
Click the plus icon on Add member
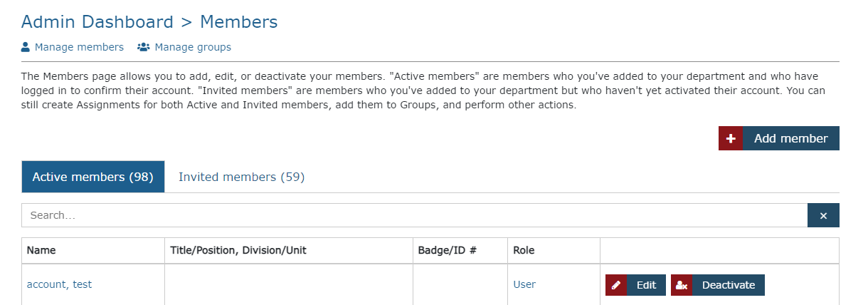(x=731, y=138)
